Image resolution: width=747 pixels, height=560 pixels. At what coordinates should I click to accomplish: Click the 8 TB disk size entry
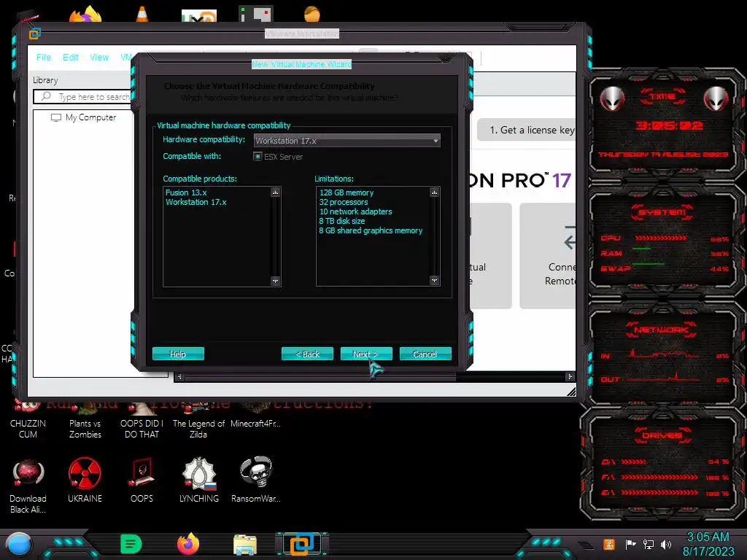(x=341, y=221)
